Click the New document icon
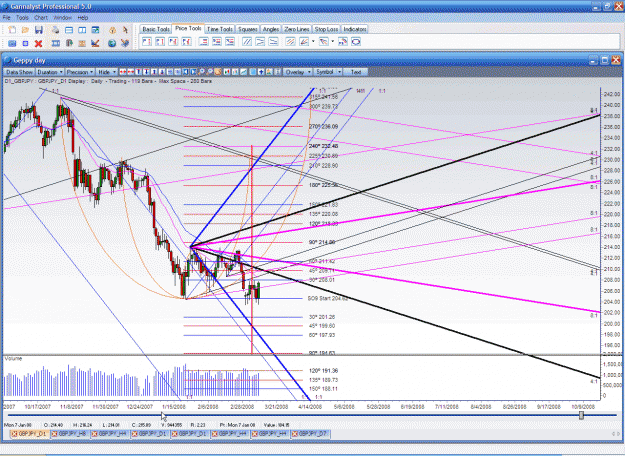625x456 pixels. coord(12,30)
